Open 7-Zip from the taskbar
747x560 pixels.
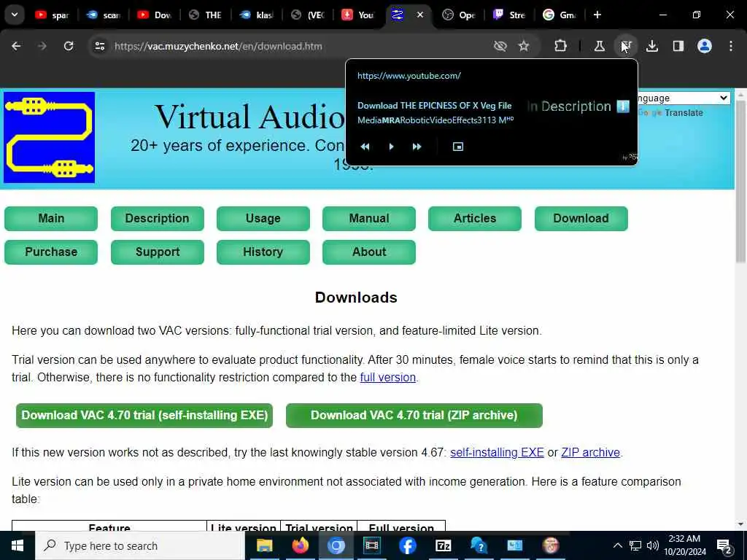pyautogui.click(x=443, y=545)
